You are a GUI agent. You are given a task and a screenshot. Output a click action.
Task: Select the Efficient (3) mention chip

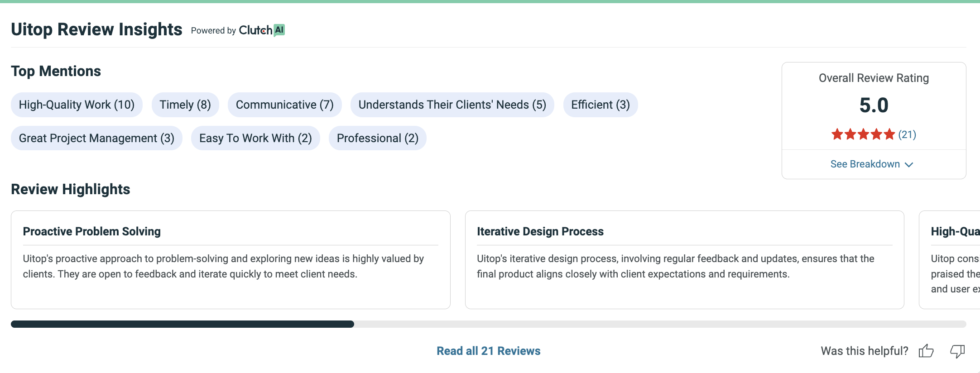[600, 105]
